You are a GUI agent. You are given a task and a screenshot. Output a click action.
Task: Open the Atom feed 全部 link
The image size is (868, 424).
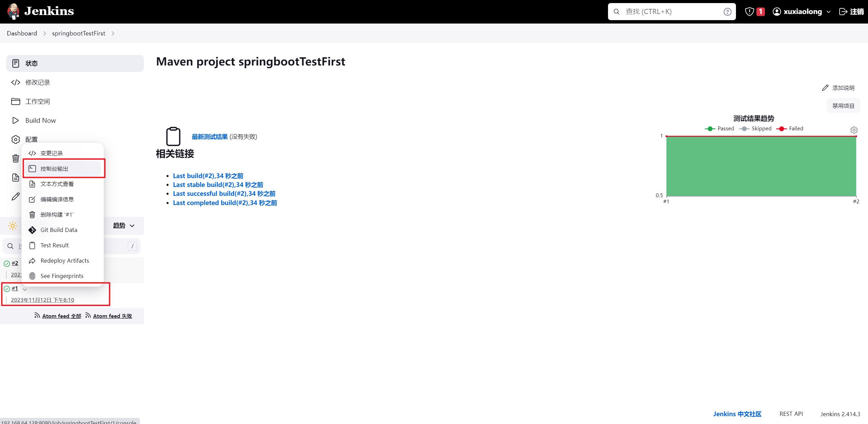coord(61,316)
